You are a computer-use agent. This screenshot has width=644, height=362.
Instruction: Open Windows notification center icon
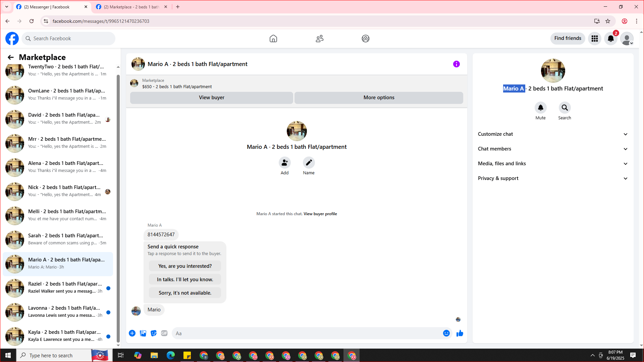point(633,355)
